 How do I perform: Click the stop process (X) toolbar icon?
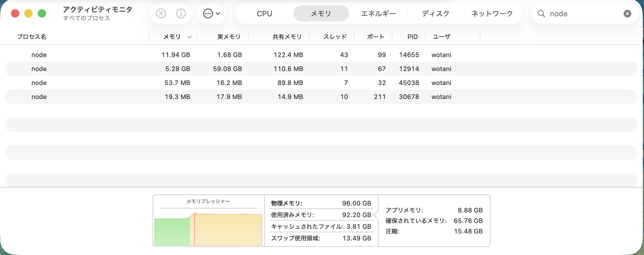click(161, 13)
